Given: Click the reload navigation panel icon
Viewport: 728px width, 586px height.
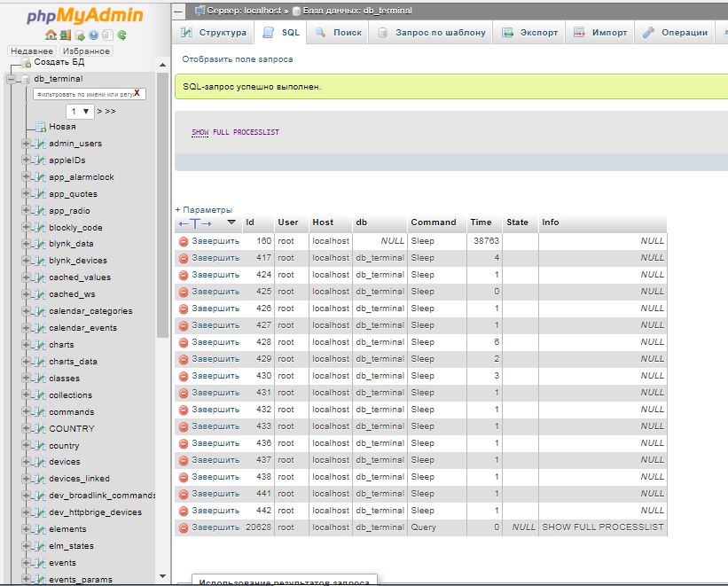Looking at the screenshot, I should 121,35.
